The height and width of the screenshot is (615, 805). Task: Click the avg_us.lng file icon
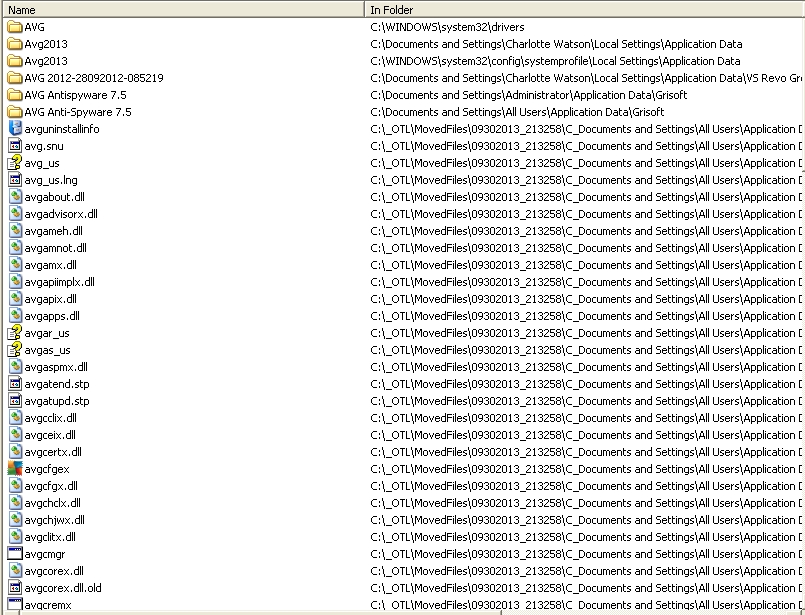click(15, 179)
